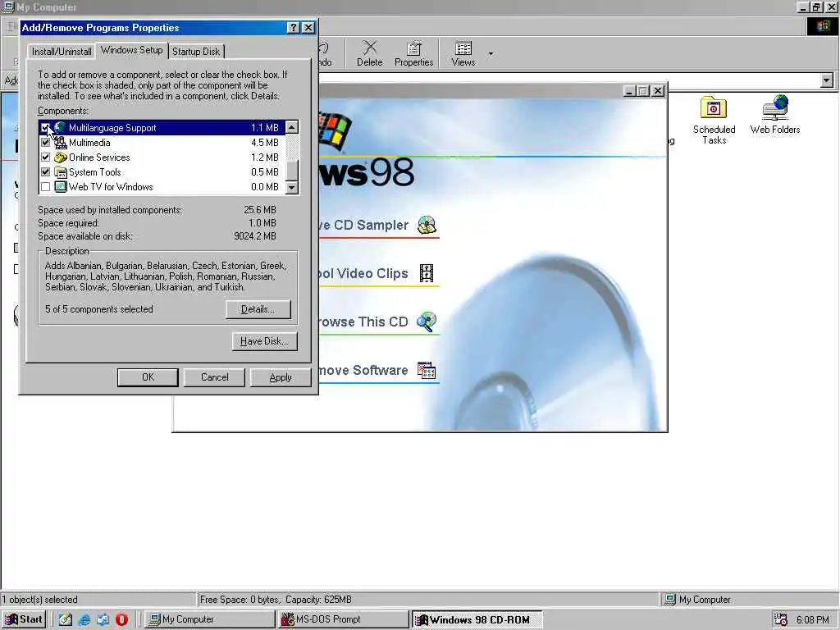Select the Web TV for Windows row label

tap(111, 186)
